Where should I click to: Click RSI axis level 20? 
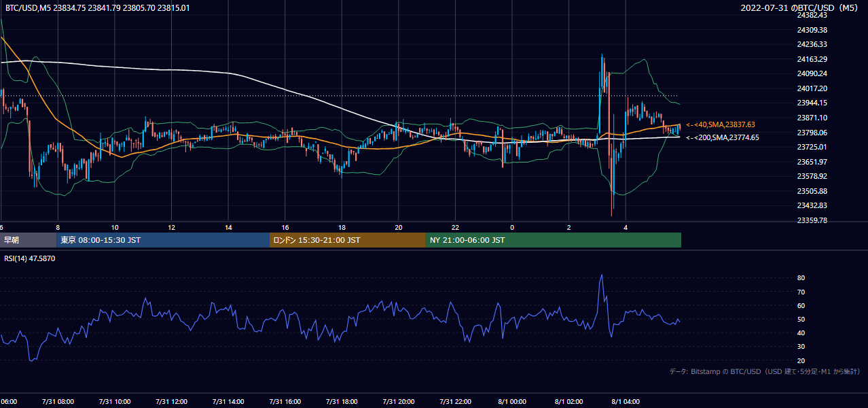(x=801, y=360)
